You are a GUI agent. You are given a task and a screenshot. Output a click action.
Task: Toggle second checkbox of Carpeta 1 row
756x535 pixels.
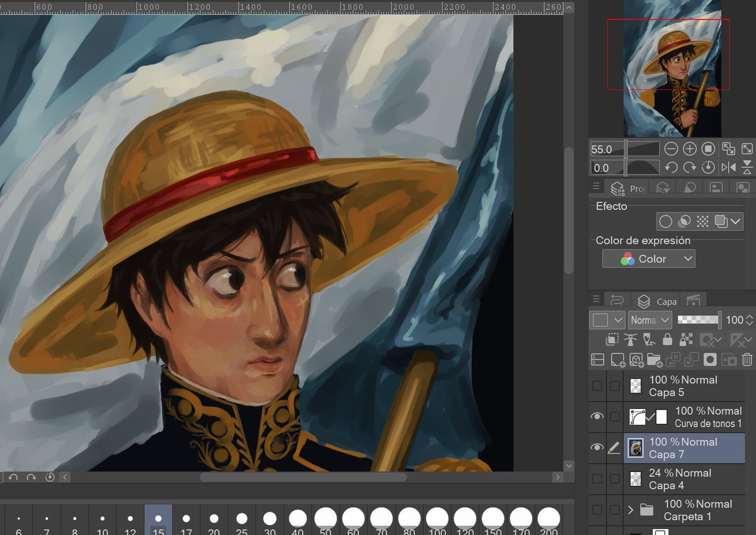point(615,510)
